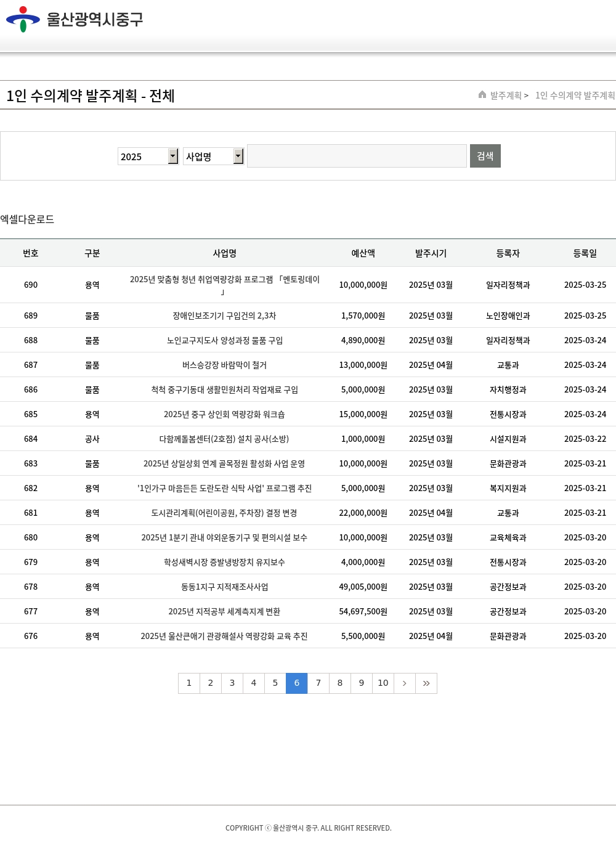Click the 검색 search button

[x=485, y=156]
